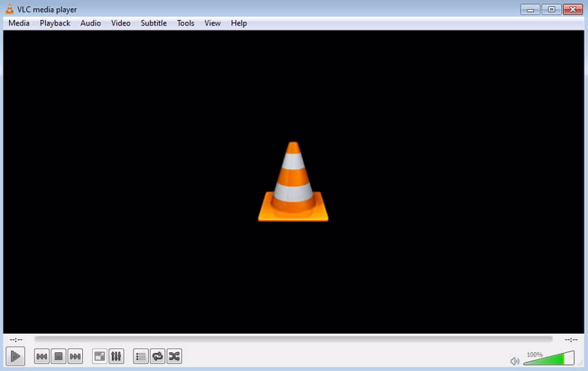Toggle remaining time label on right

(571, 339)
